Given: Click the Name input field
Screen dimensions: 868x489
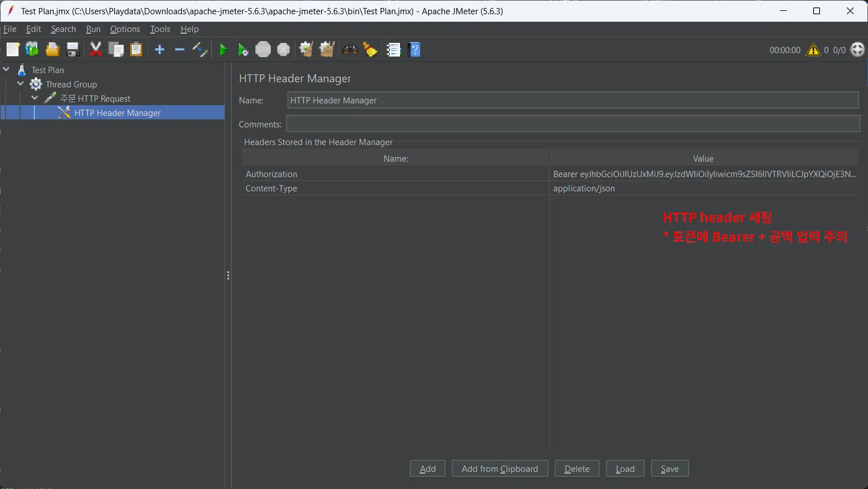Looking at the screenshot, I should 573,100.
